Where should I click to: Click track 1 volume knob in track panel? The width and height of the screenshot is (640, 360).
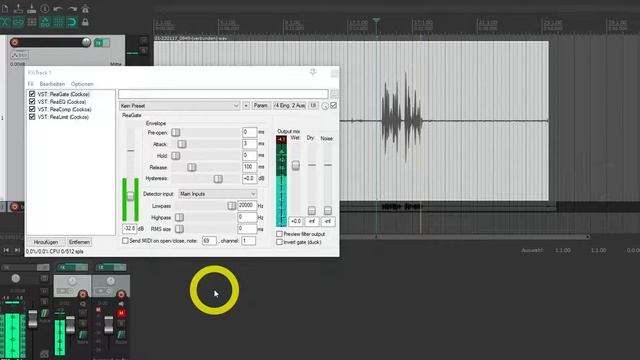point(86,42)
